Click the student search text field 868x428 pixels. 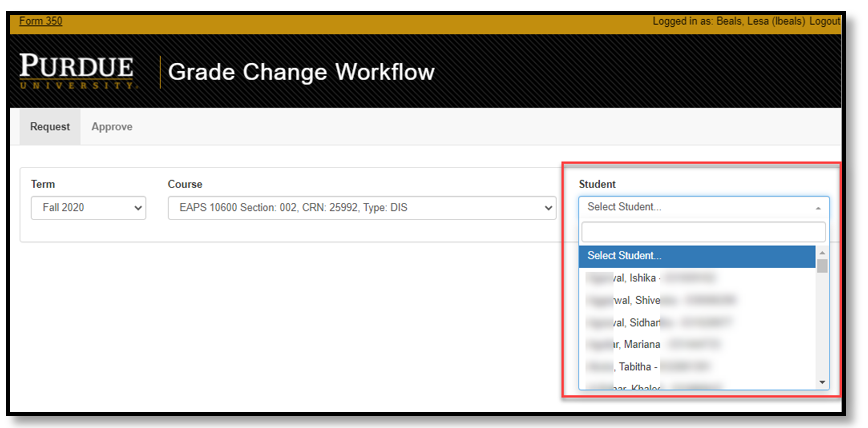click(x=703, y=232)
